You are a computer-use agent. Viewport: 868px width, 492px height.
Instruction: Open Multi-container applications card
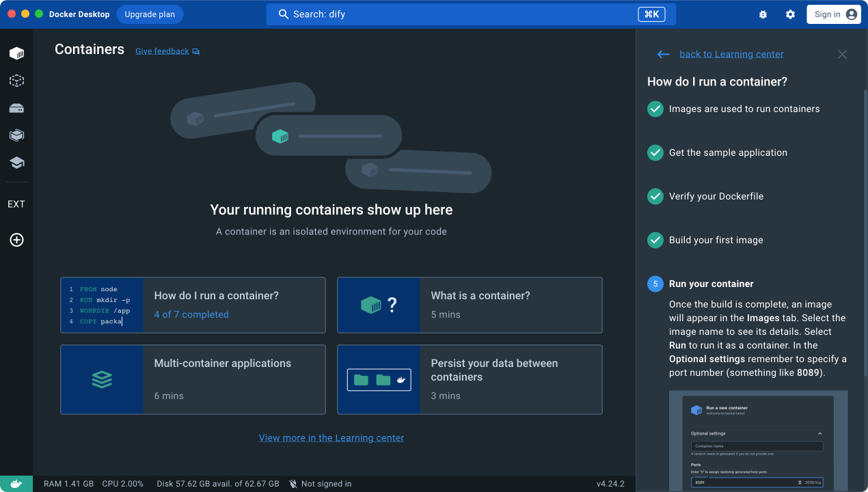(x=193, y=379)
